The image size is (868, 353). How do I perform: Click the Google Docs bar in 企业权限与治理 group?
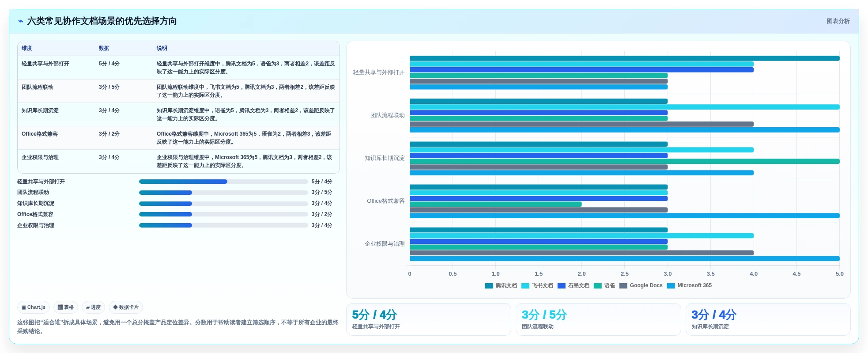581,253
